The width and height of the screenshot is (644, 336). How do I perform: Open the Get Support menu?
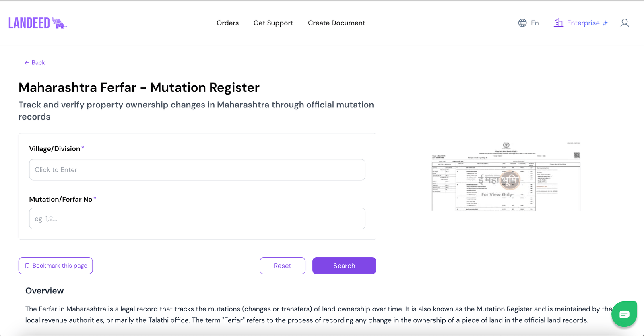(273, 23)
